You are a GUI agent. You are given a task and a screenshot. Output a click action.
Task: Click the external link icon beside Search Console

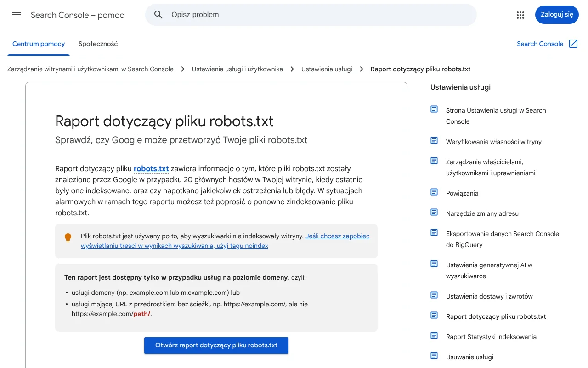[x=573, y=44]
